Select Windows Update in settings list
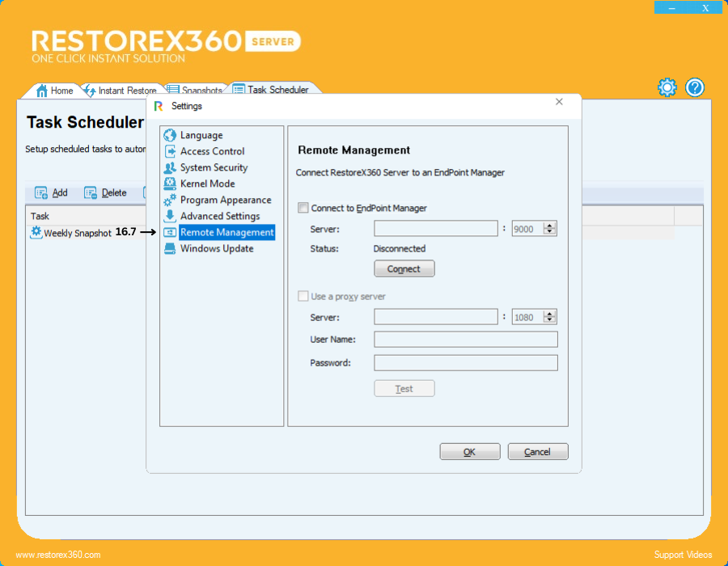Image resolution: width=728 pixels, height=566 pixels. [217, 249]
